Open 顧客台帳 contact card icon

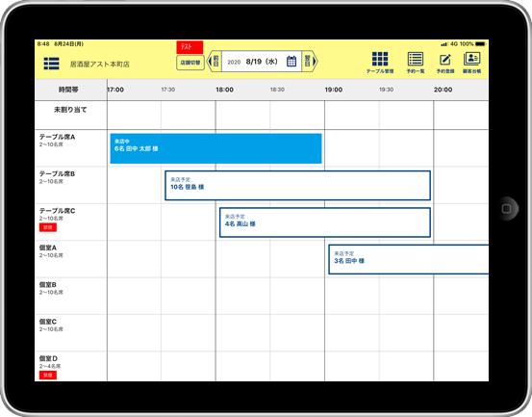472,59
